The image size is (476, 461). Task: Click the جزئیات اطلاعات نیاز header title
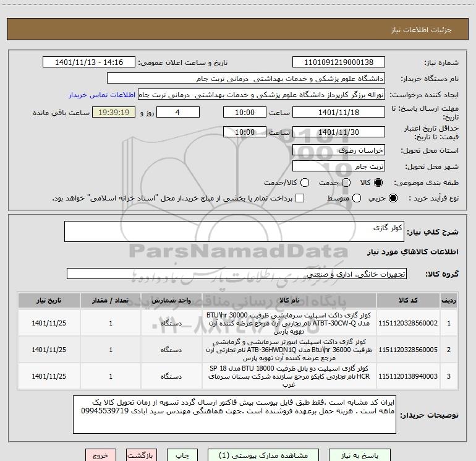pos(421,30)
